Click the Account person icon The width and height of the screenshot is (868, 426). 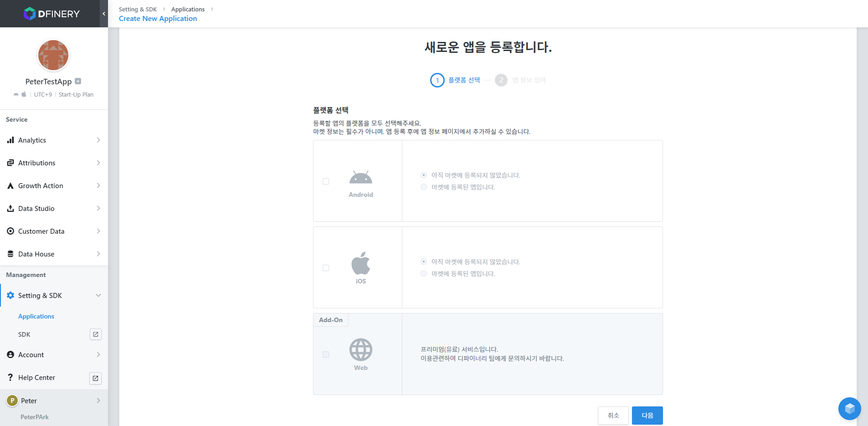click(x=10, y=354)
